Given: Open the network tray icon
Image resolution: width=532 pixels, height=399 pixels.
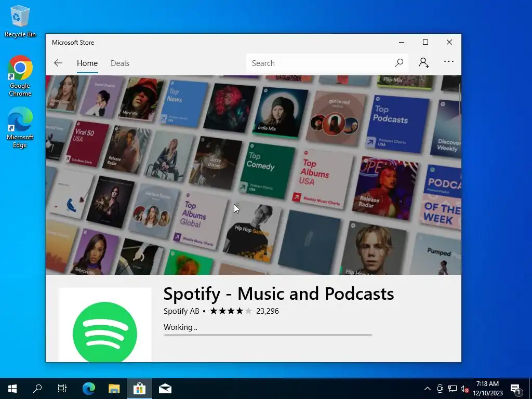Looking at the screenshot, I should point(453,389).
